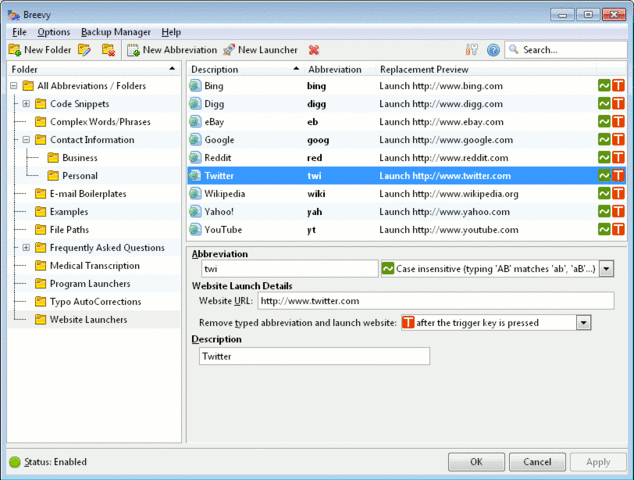
Task: Sort by the Abbreviation column header
Action: 340,70
